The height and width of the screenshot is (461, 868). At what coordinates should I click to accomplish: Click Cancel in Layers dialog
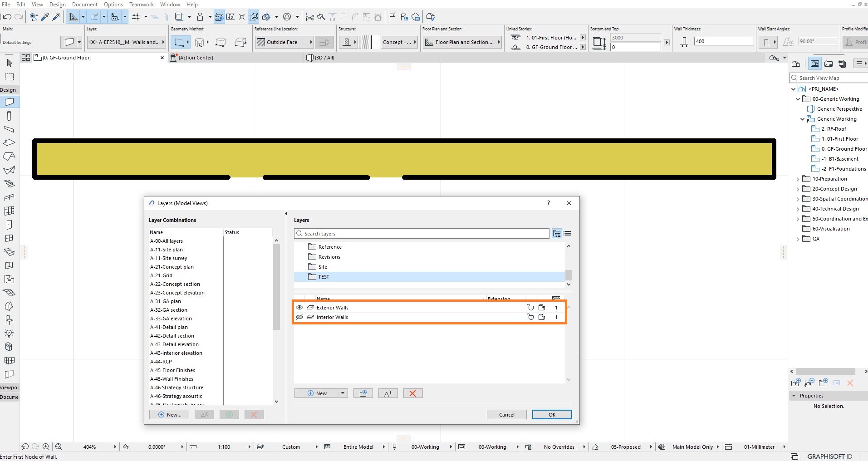[x=507, y=415]
